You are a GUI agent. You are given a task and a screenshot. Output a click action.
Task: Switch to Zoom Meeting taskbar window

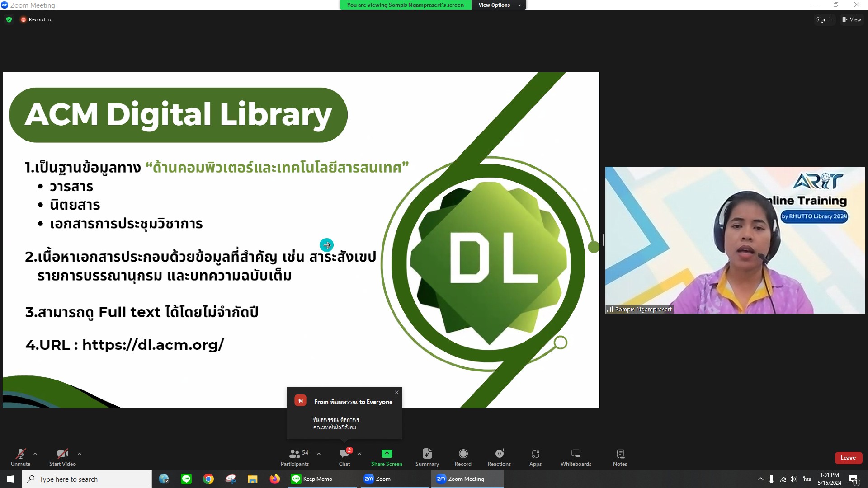tap(467, 479)
